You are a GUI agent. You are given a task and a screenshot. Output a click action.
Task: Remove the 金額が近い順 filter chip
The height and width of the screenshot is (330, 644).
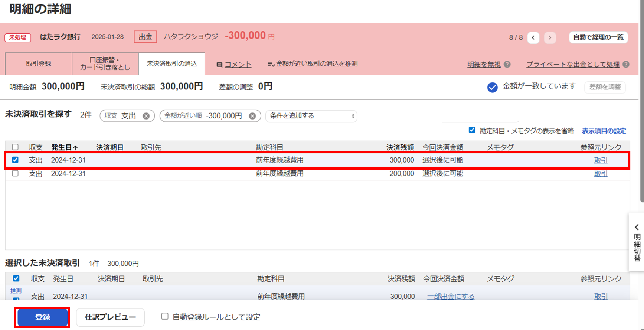pos(252,116)
